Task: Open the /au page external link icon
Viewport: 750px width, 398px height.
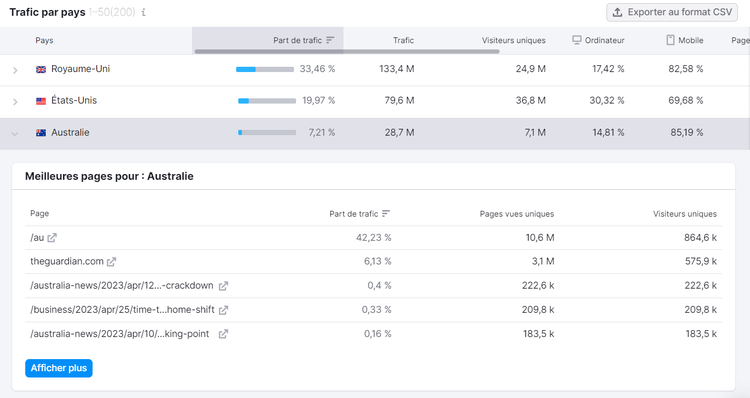Action: coord(52,238)
